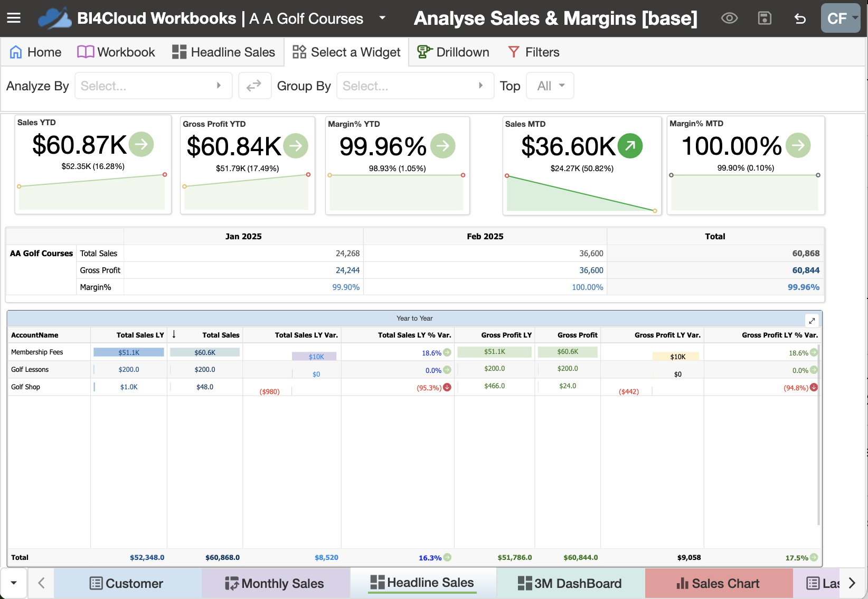This screenshot has width=868, height=599.
Task: Click the Golf Shop (95.3%) down indicator
Action: point(447,387)
